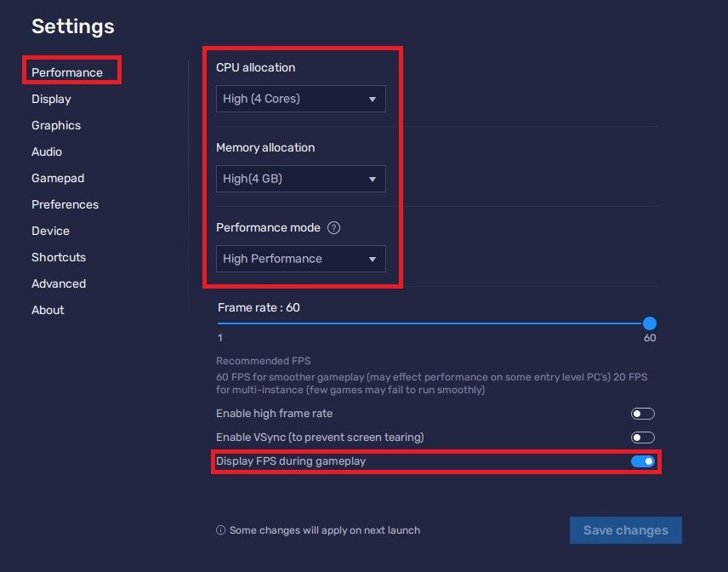Image resolution: width=728 pixels, height=572 pixels.
Task: Click the Frame rate slider handle
Action: coord(650,323)
